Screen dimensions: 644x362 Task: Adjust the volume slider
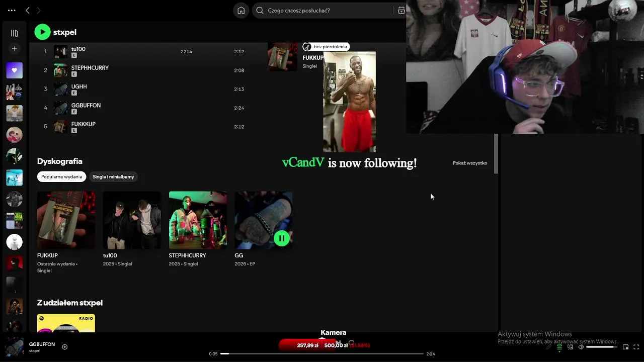(x=602, y=347)
